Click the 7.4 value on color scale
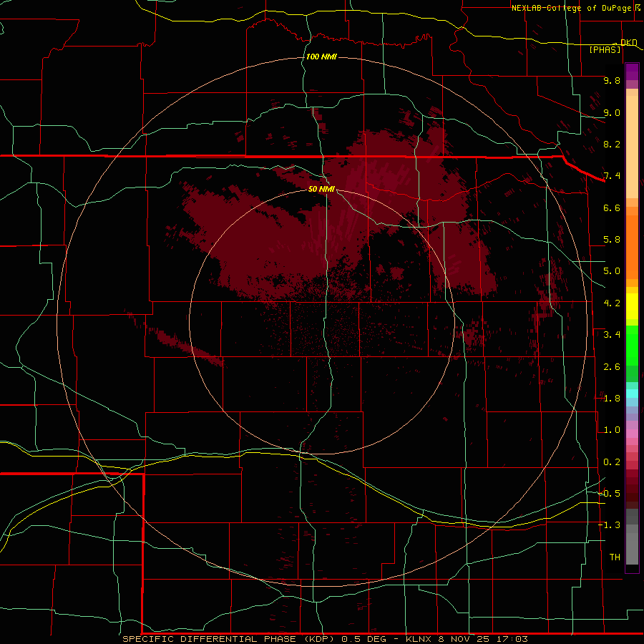This screenshot has width=644, height=644. (612, 176)
